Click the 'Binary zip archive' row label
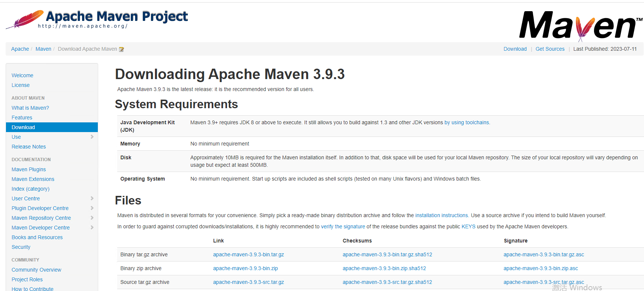 141,268
